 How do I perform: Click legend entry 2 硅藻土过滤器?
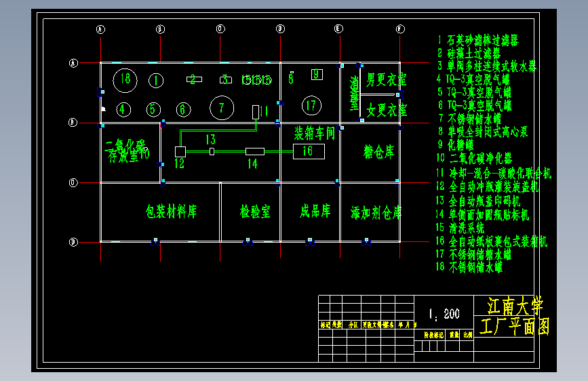(469, 54)
